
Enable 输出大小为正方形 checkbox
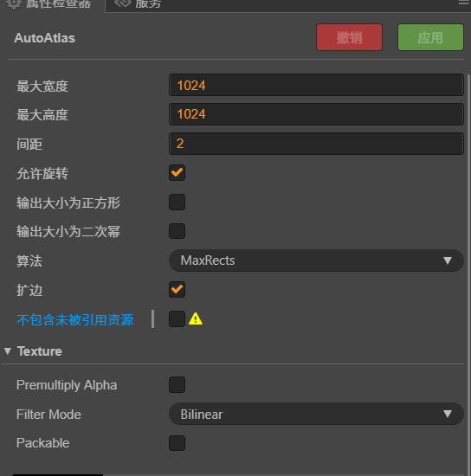pos(177,202)
